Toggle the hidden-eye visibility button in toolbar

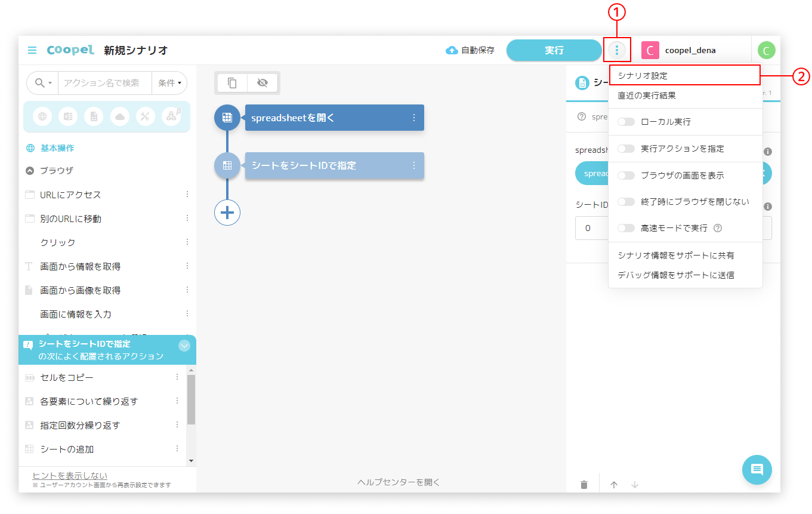(263, 83)
